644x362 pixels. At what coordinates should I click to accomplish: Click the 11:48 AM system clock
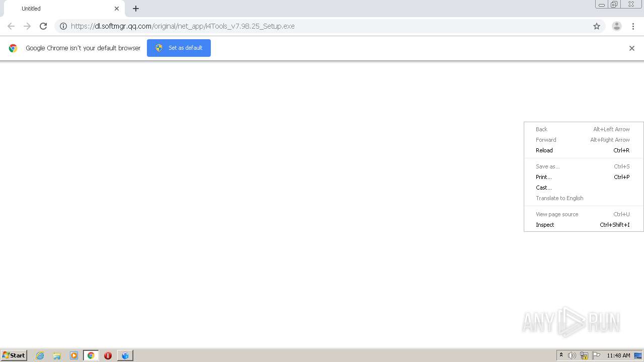coord(618,355)
